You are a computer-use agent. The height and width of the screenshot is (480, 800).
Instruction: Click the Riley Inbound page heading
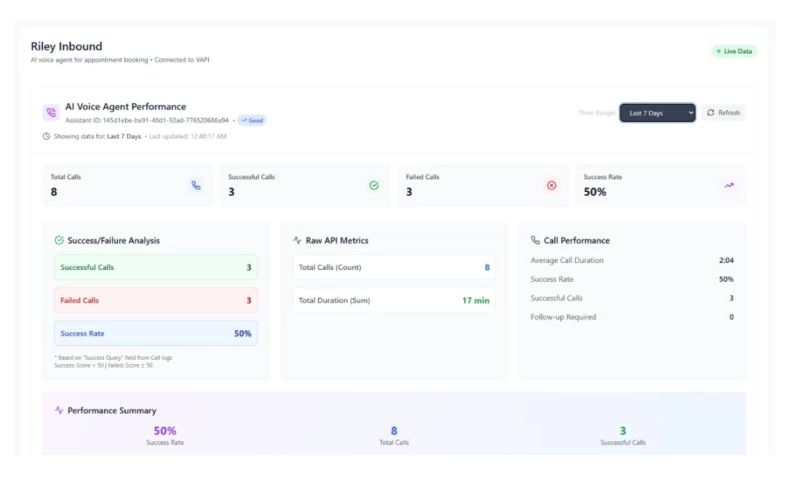tap(66, 46)
